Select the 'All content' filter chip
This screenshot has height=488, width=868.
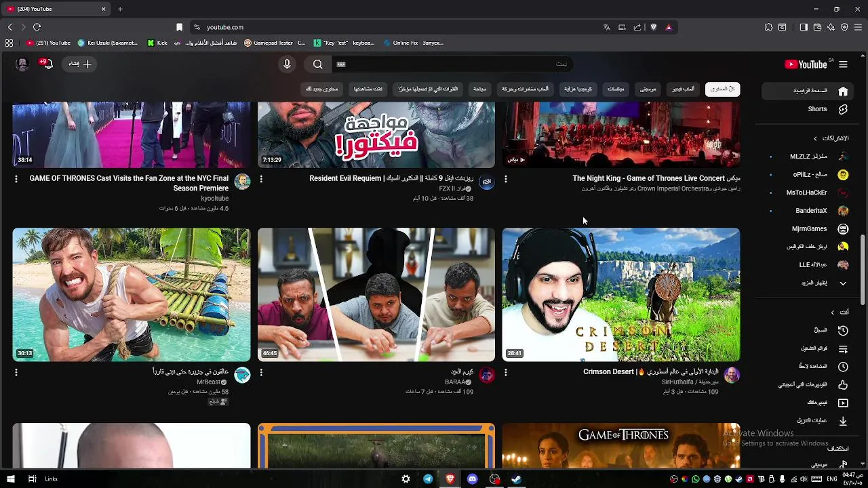[x=723, y=89]
